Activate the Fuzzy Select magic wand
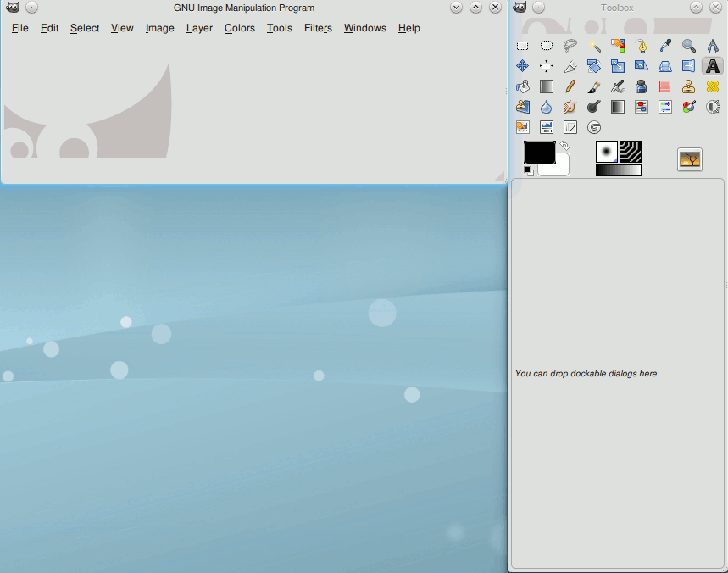 tap(594, 46)
